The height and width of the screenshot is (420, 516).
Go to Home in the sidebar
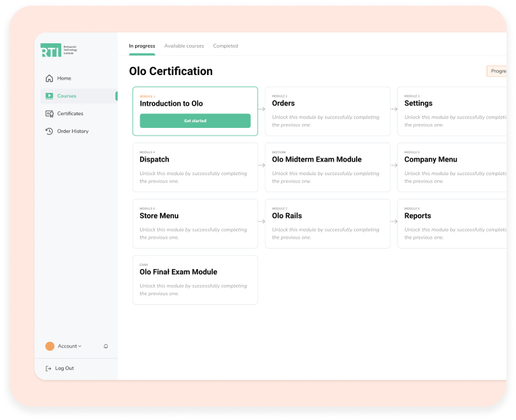point(78,78)
